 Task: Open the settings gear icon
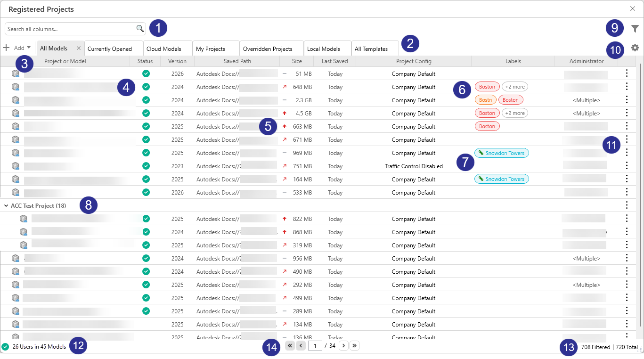[x=635, y=48]
